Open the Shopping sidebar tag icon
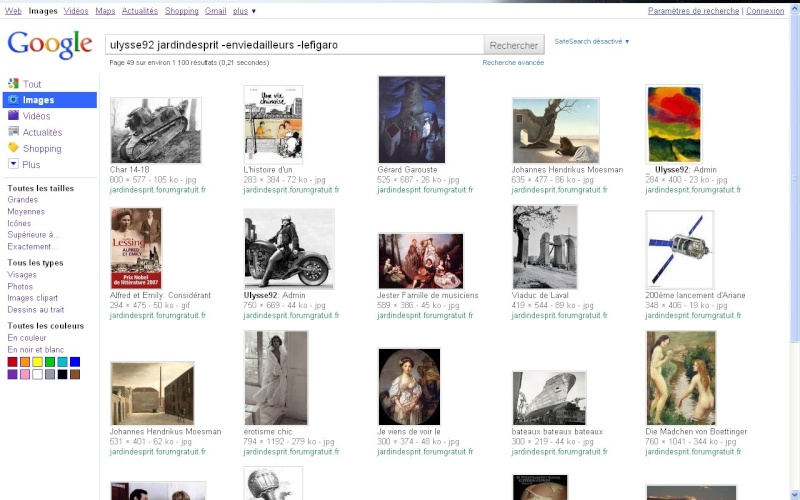 13,148
